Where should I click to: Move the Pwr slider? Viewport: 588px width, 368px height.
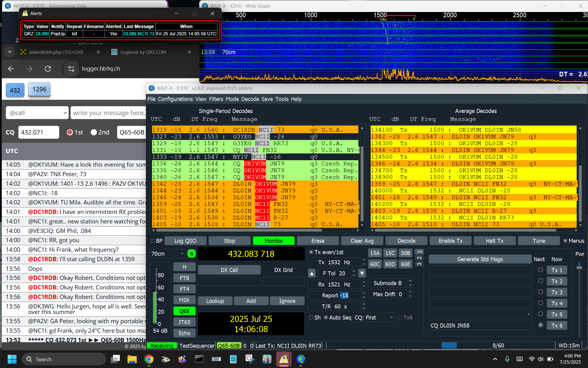tap(579, 268)
